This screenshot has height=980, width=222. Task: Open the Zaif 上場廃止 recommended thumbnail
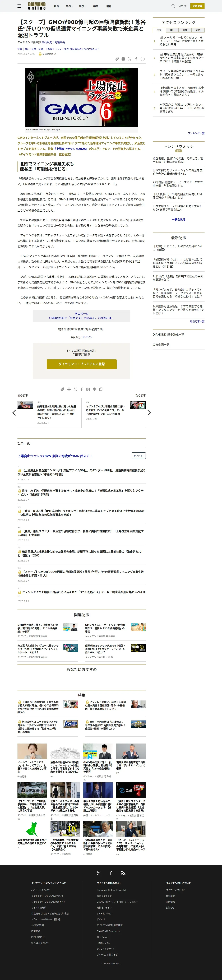pos(131,791)
